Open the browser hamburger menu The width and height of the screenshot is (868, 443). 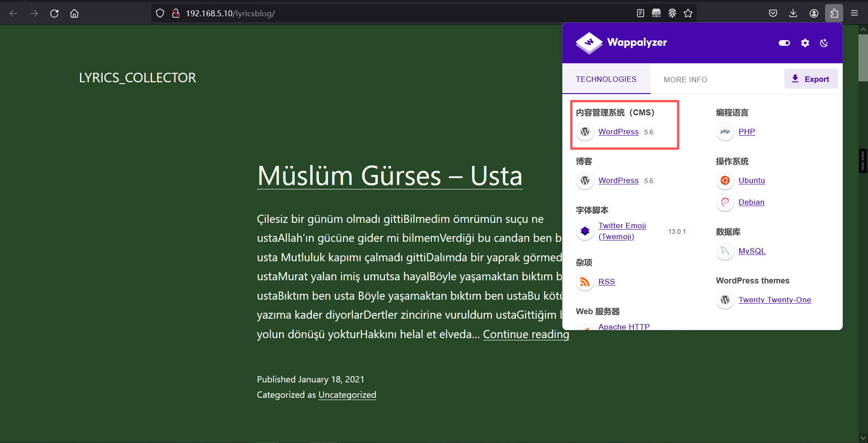[x=854, y=14]
